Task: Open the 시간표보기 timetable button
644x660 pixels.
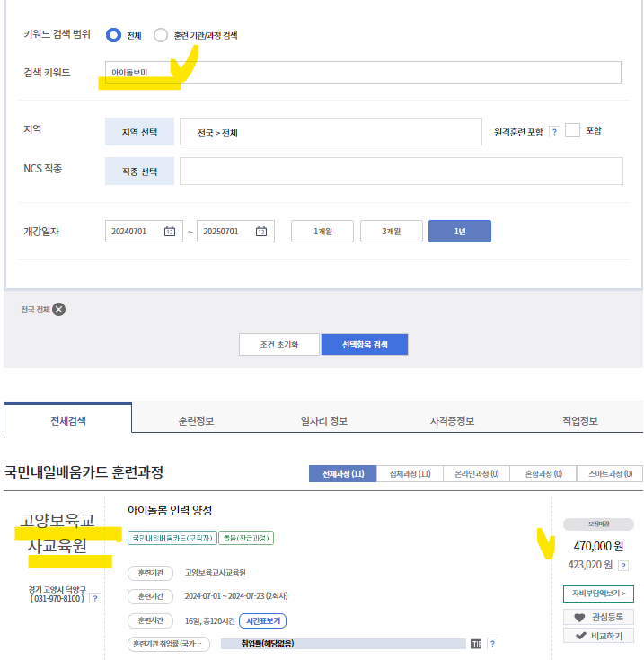Action: coord(262,620)
